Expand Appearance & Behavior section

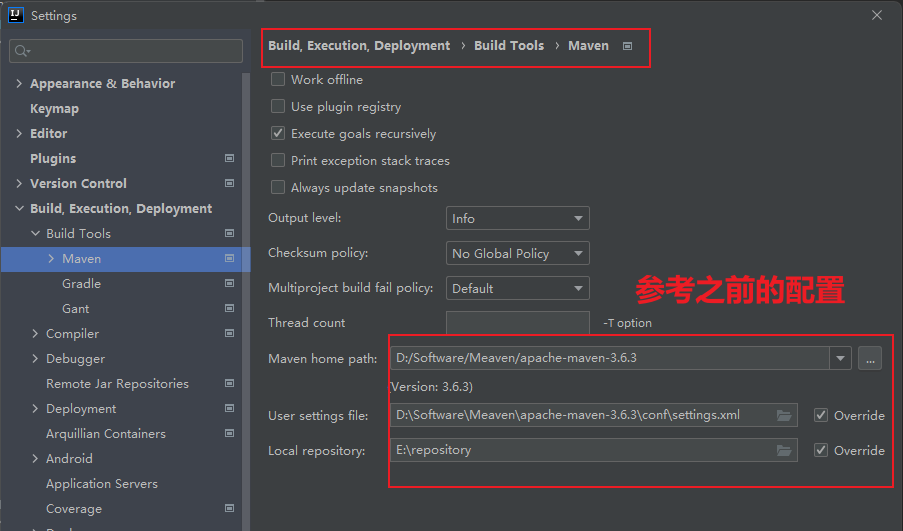point(19,84)
